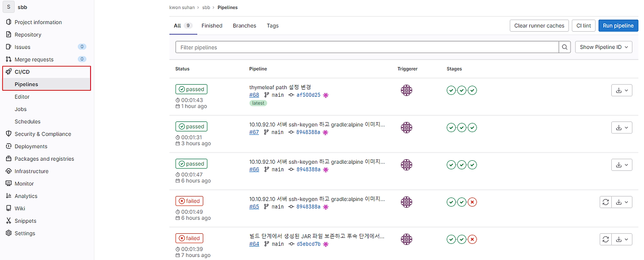Open first stage of pipeline #68
This screenshot has height=260, width=644.
coord(451,90)
